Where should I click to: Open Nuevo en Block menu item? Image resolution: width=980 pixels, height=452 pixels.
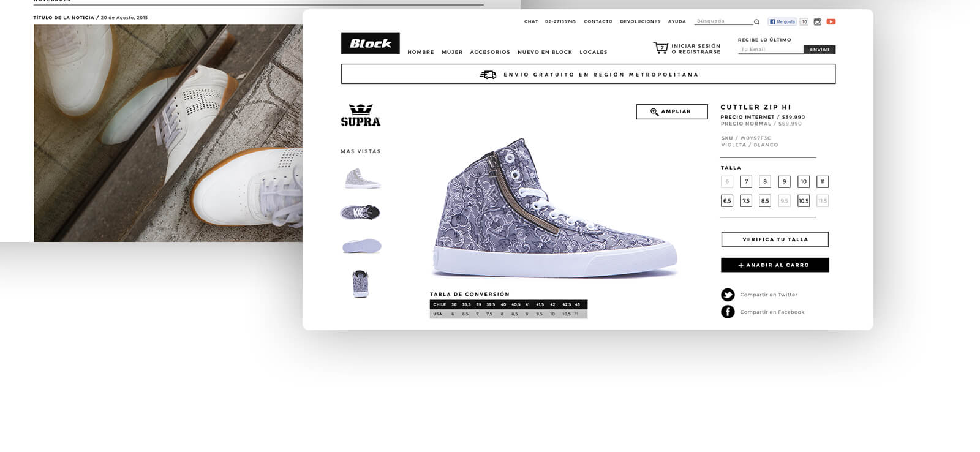pos(545,52)
